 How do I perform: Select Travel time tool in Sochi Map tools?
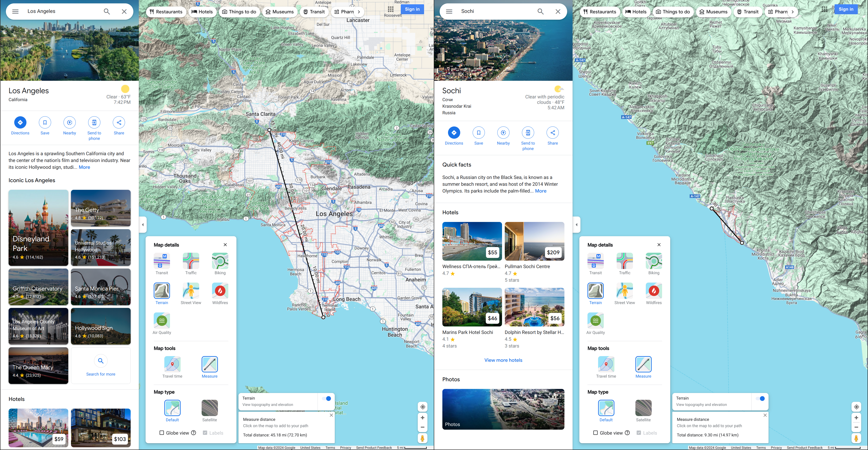tap(606, 367)
